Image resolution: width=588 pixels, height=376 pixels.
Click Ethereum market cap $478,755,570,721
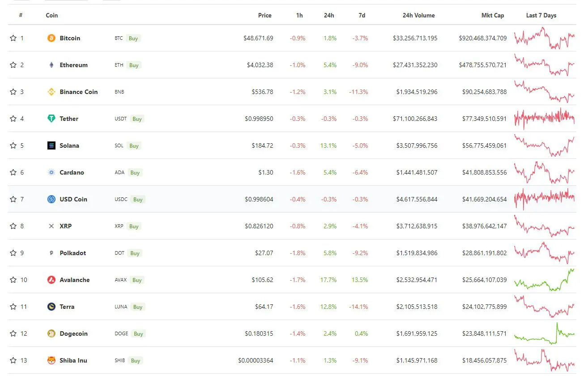coord(483,65)
